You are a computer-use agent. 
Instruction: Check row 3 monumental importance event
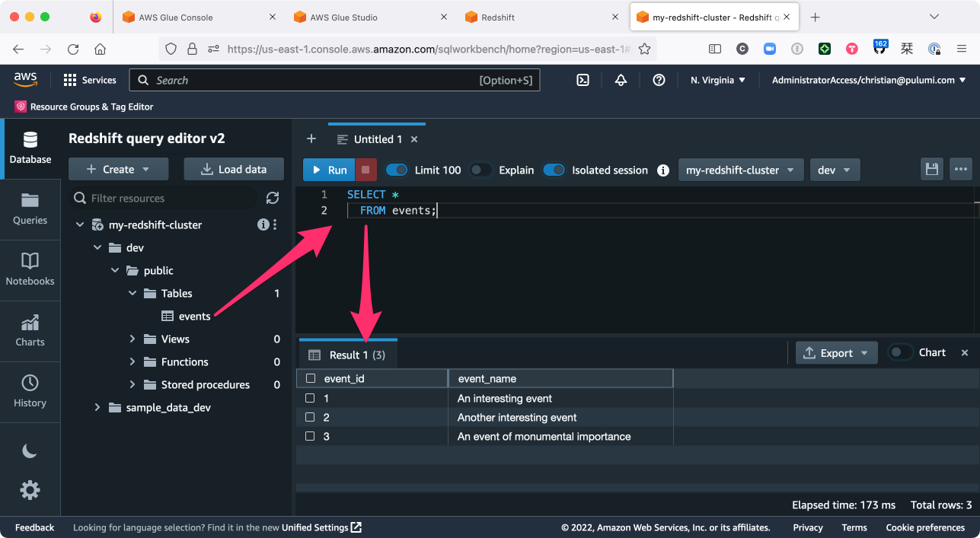(x=310, y=436)
